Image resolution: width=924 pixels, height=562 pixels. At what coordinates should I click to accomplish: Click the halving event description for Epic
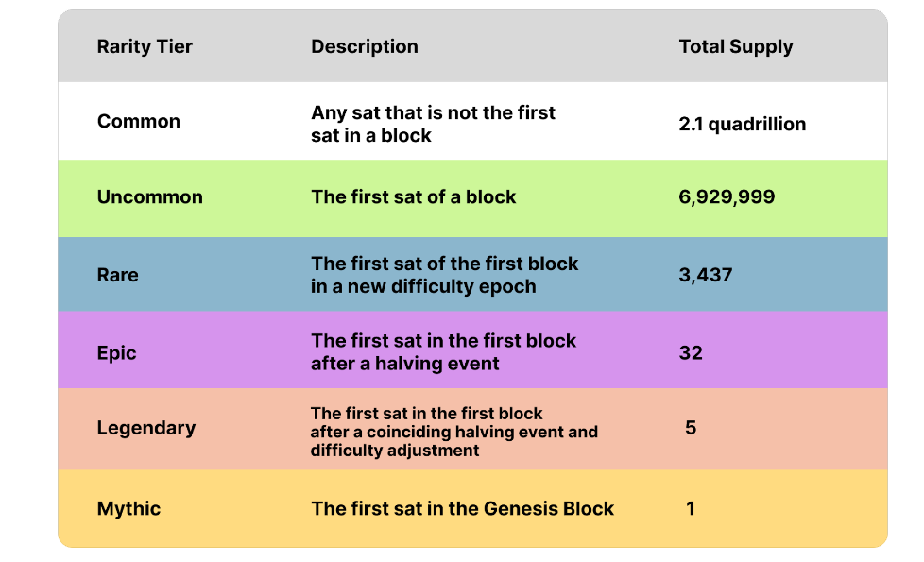click(x=444, y=352)
